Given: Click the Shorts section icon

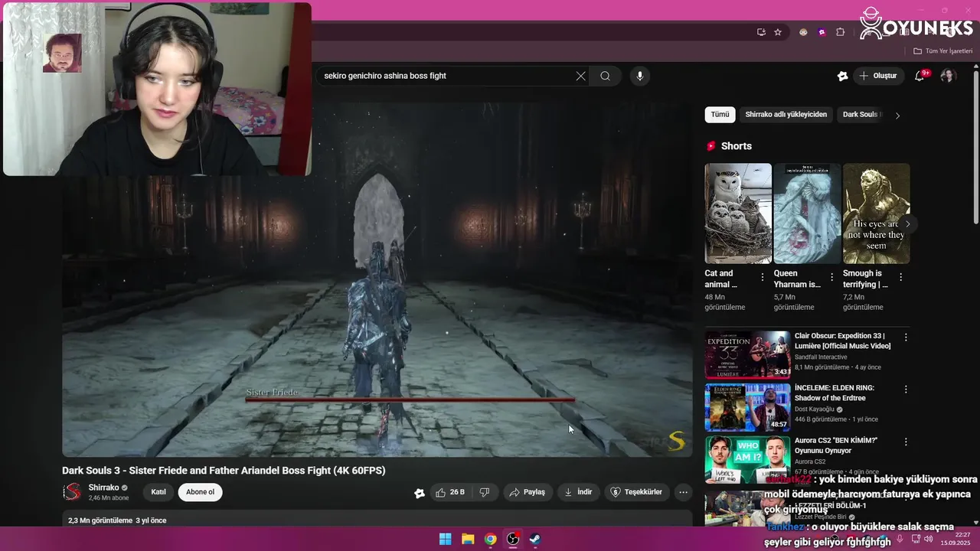Looking at the screenshot, I should 711,146.
